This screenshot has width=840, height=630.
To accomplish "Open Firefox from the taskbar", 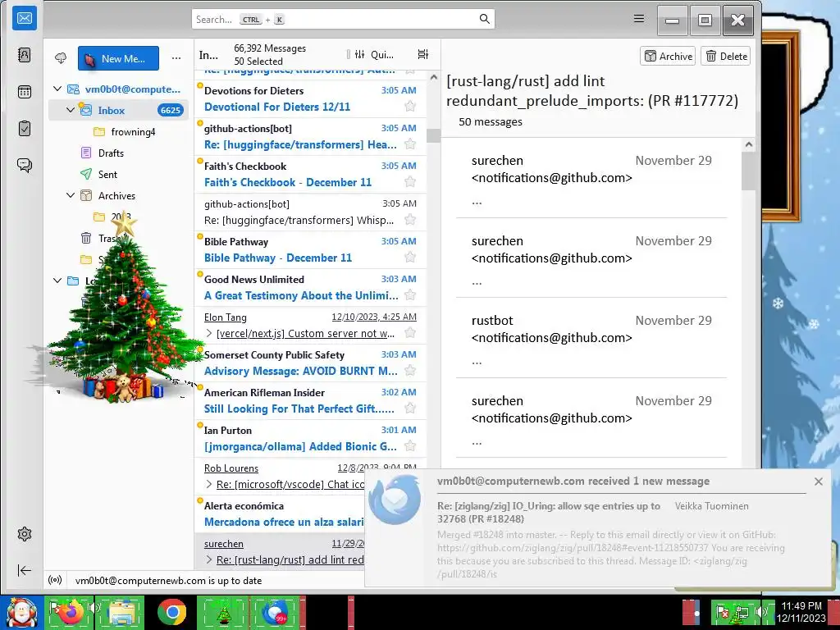I will click(x=71, y=612).
